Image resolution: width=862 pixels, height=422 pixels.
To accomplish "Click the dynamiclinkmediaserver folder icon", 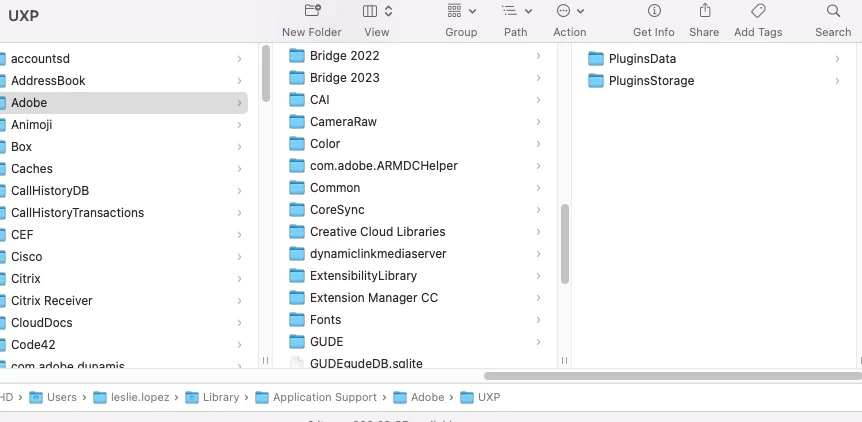I will (x=297, y=253).
